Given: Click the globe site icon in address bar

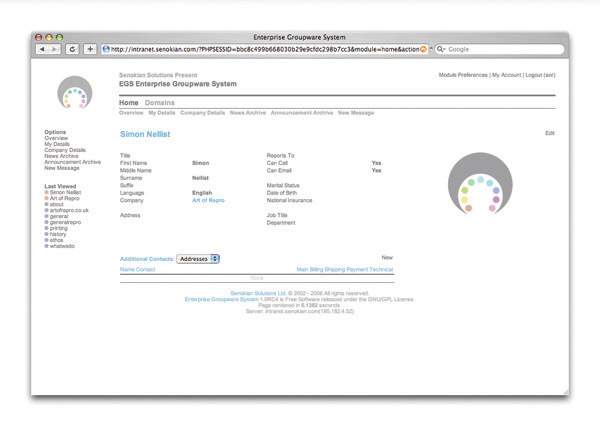Looking at the screenshot, I should [x=106, y=49].
